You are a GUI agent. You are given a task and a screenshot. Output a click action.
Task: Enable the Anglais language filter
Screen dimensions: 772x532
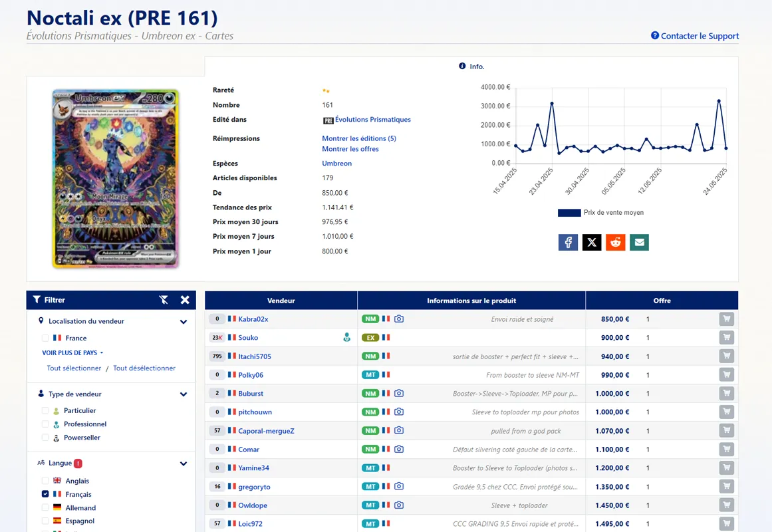[x=45, y=481]
